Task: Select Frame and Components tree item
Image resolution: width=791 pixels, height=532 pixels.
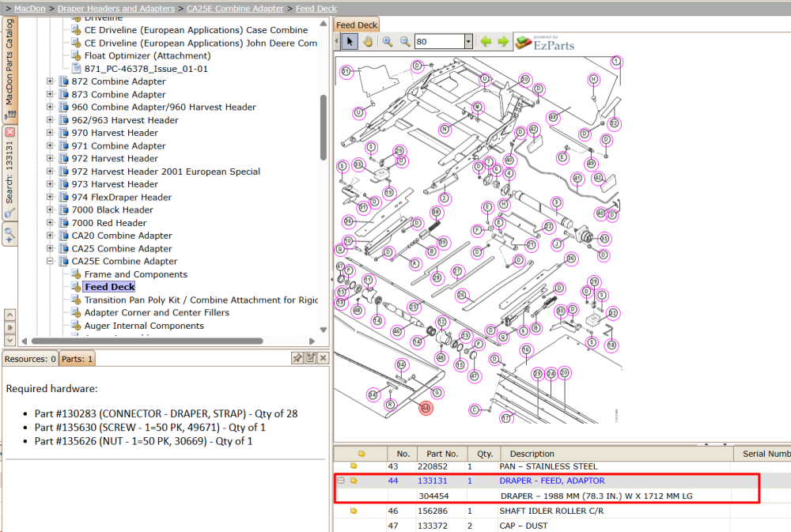Action: pyautogui.click(x=136, y=274)
